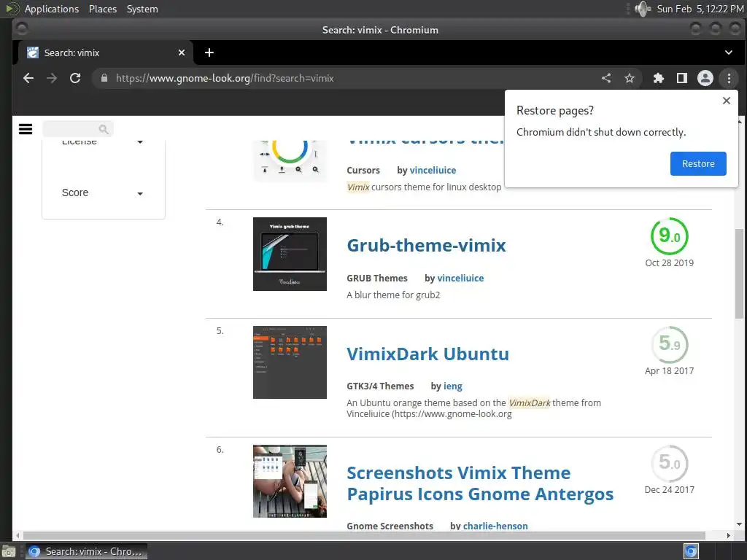View site security lock info
This screenshot has height=560, width=747.
pos(104,78)
